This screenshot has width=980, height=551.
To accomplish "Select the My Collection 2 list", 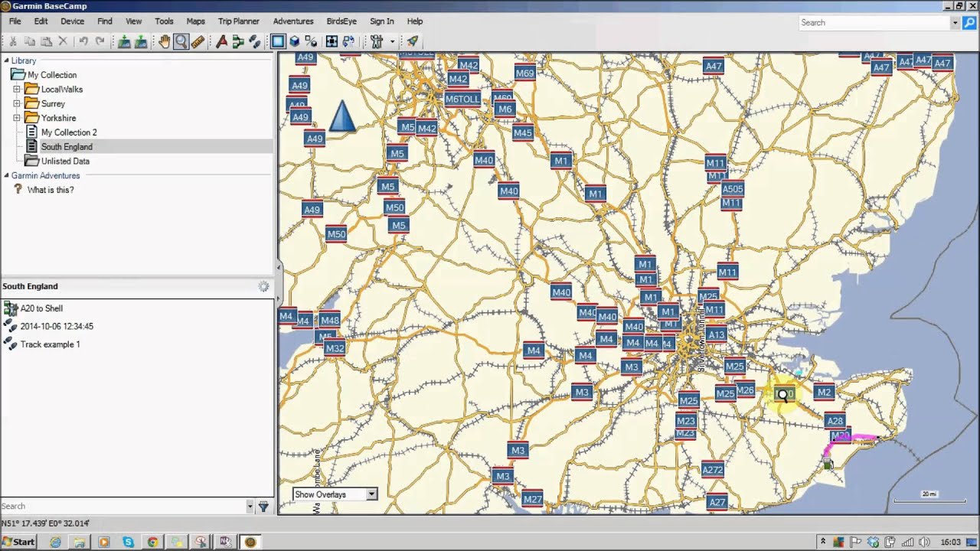I will point(69,132).
